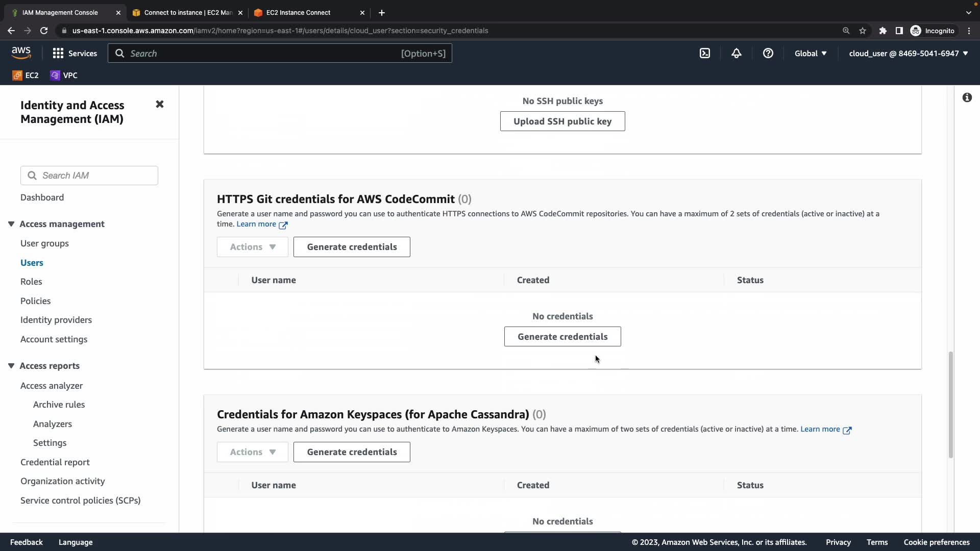980x551 pixels.
Task: Open the help question mark icon
Action: tap(768, 53)
